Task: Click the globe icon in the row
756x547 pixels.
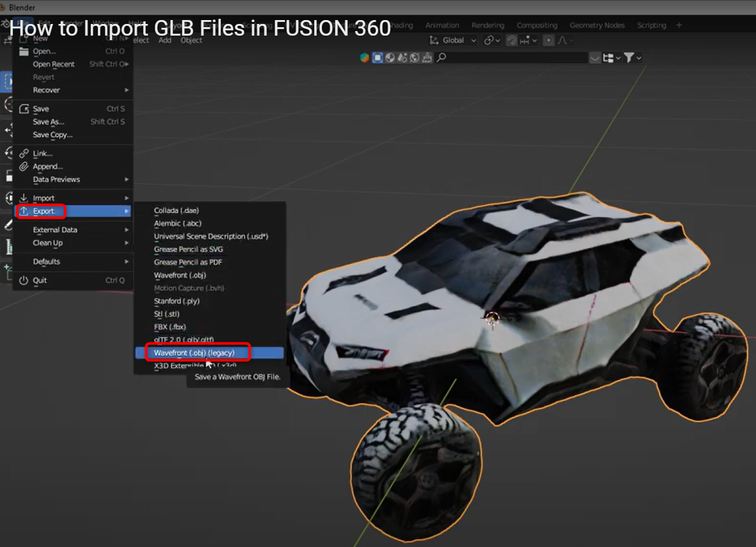Action: 414,58
